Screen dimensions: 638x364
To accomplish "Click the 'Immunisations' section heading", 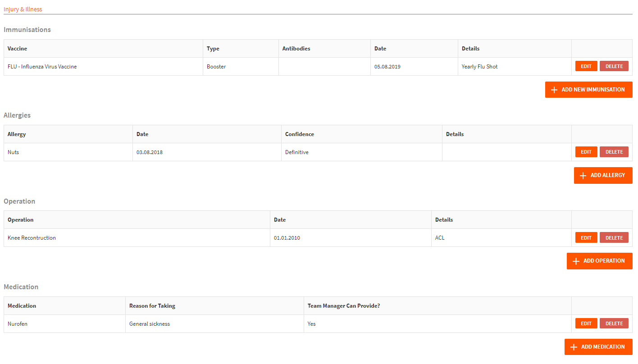I will pyautogui.click(x=27, y=30).
